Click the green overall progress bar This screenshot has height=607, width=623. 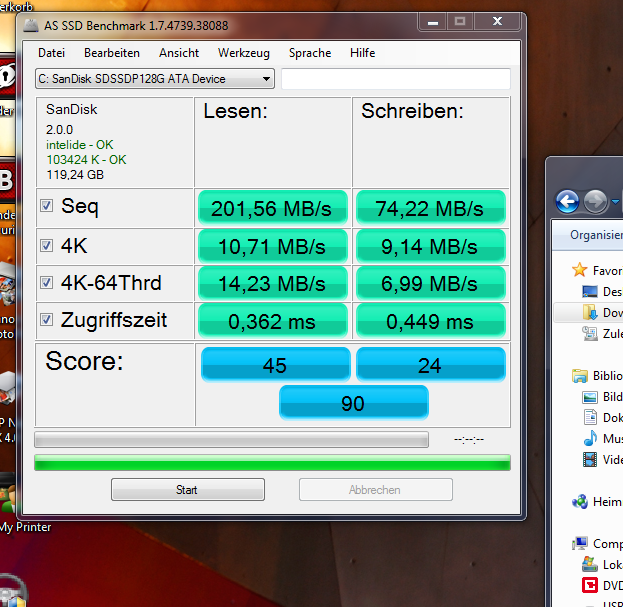click(x=272, y=462)
